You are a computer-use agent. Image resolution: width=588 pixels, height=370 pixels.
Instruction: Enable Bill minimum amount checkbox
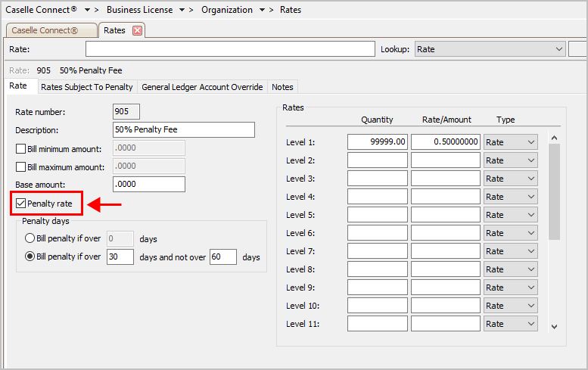tap(20, 149)
